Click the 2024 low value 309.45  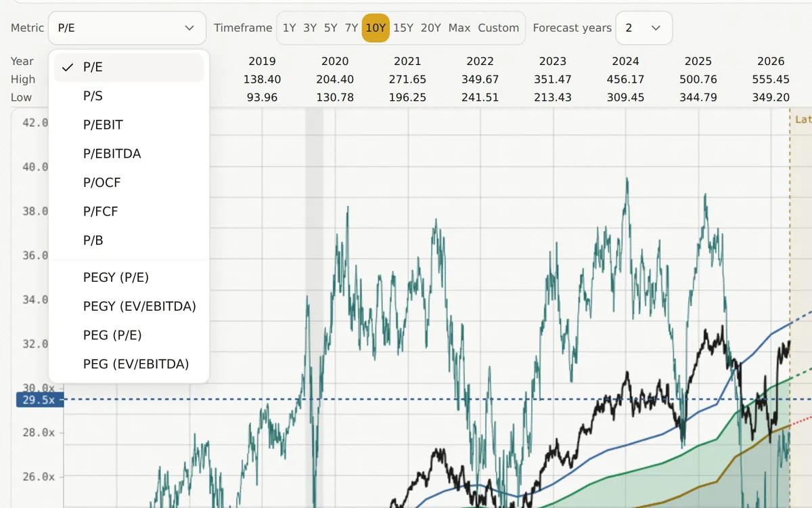tap(626, 98)
